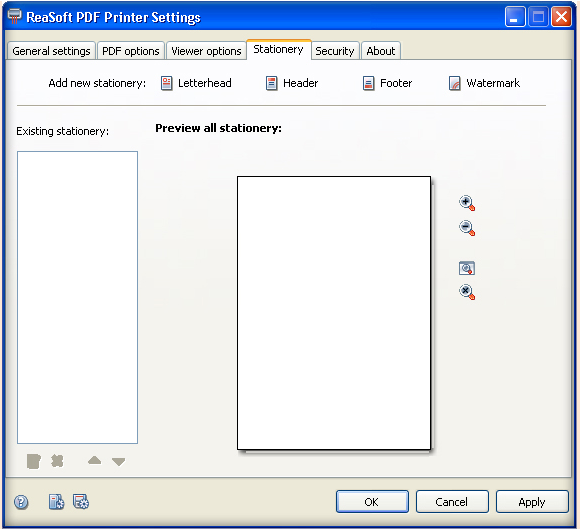Add new Header stationery
This screenshot has height=531, width=580.
coord(292,83)
